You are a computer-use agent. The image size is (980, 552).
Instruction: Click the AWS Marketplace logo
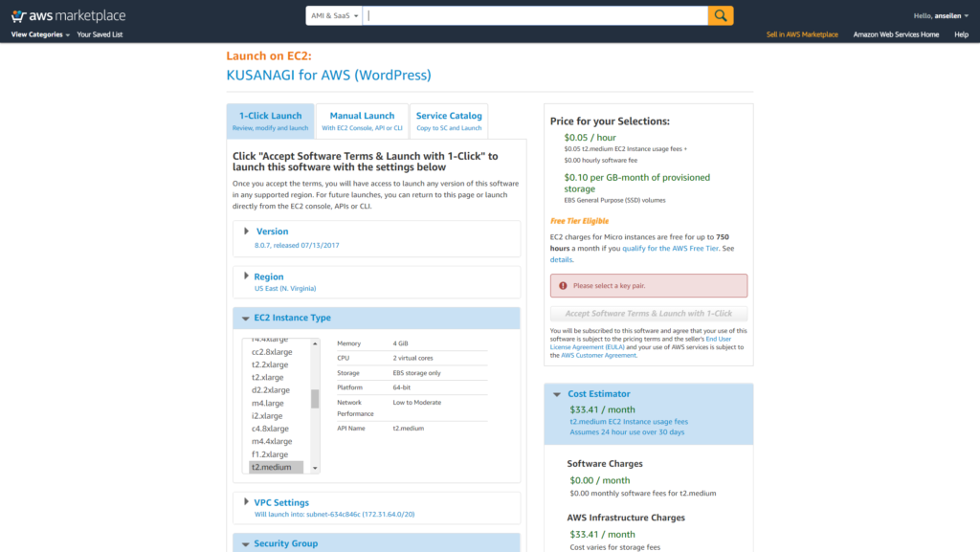point(68,15)
